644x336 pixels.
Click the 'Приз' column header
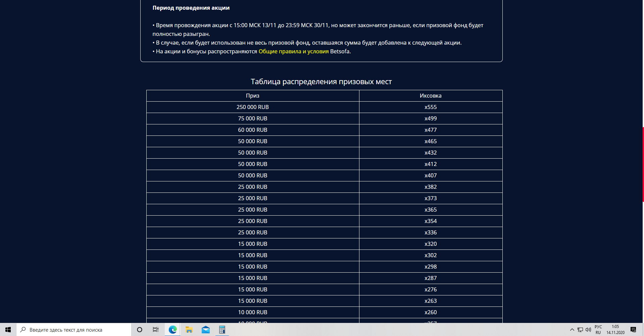coord(253,96)
